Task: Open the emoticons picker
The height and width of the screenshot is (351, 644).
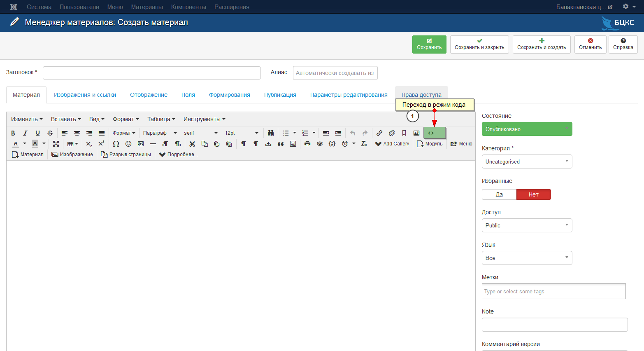Action: point(128,144)
